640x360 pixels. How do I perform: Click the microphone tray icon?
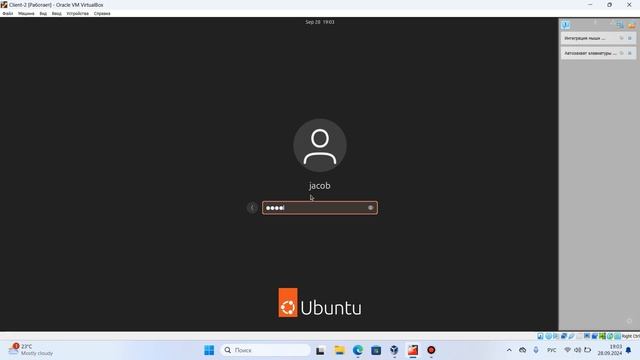[x=536, y=350]
